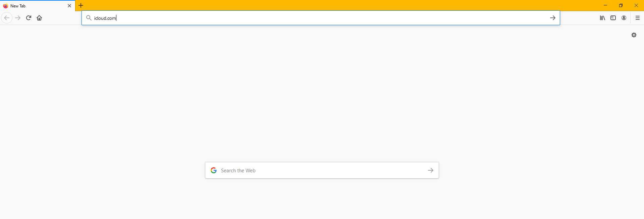Toggle the sidebar view icon

point(613,18)
